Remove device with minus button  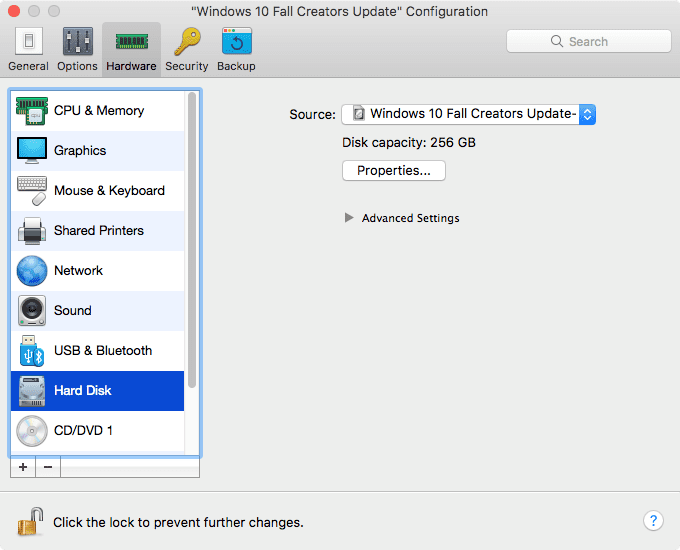[48, 467]
